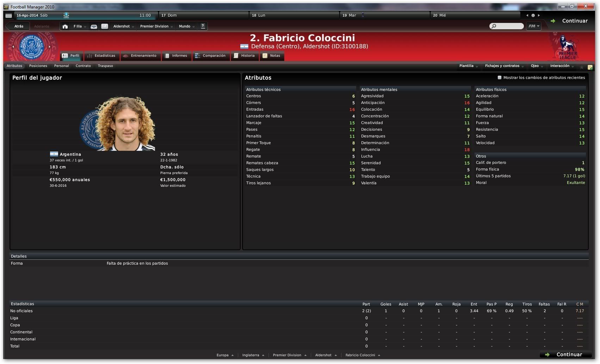The height and width of the screenshot is (364, 600).
Task: Click bottom-right Continuar button
Action: click(x=566, y=354)
